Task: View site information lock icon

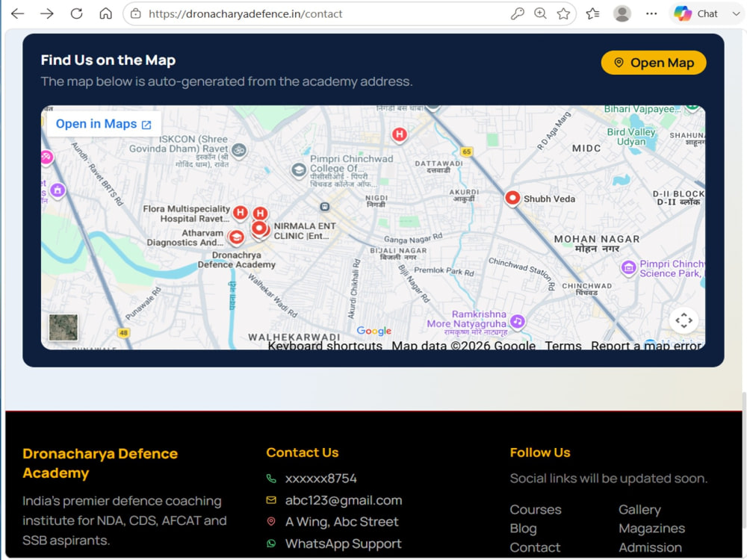Action: pyautogui.click(x=136, y=13)
